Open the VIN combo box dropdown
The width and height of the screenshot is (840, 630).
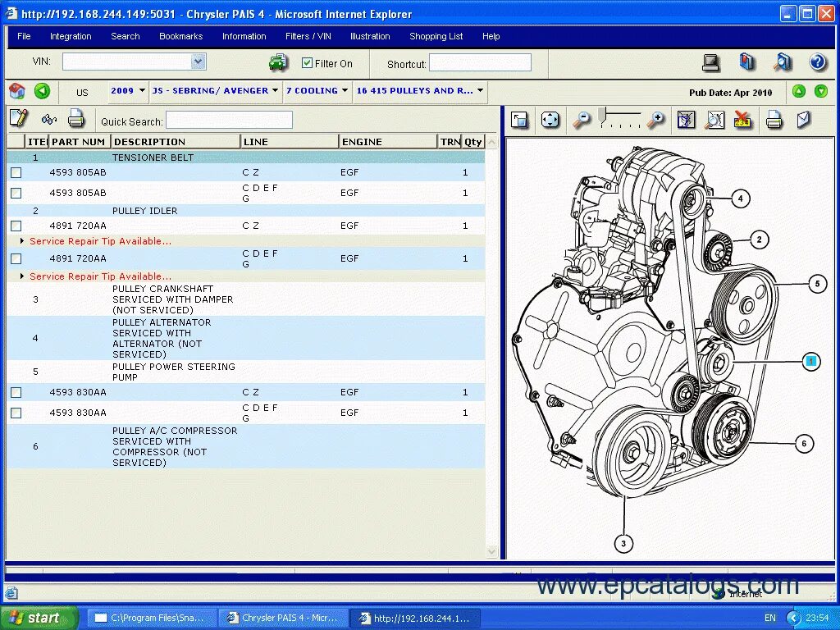coord(199,62)
